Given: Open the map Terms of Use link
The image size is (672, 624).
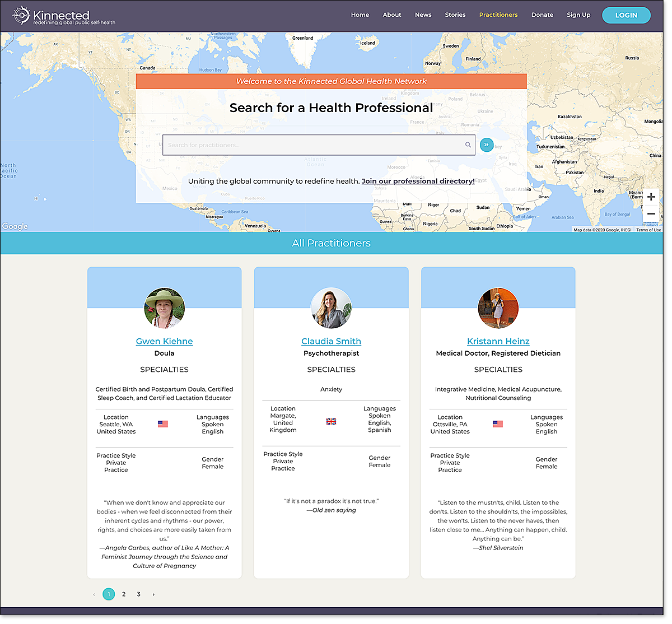Looking at the screenshot, I should coord(648,230).
